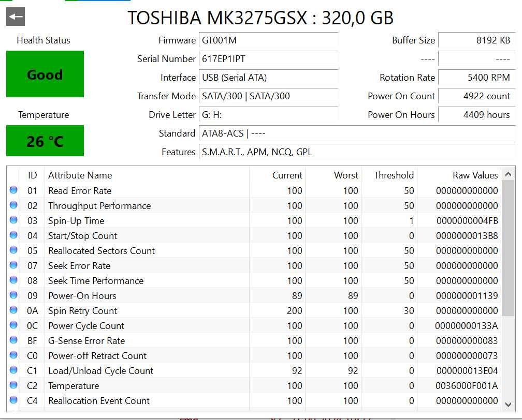This screenshot has height=420, width=522.
Task: Select the Reallocated Sectors Count attribute name
Action: (102, 251)
